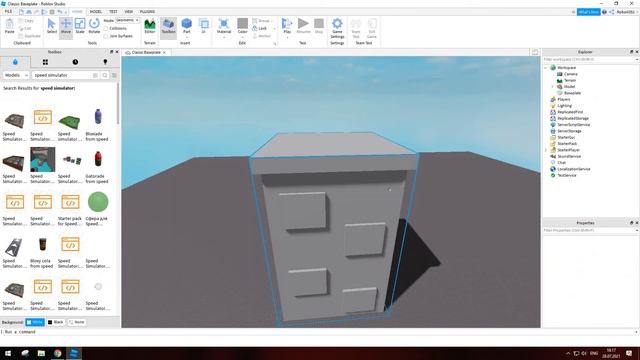This screenshot has height=360, width=640.
Task: Select the green sphere model
Action: (x=98, y=202)
